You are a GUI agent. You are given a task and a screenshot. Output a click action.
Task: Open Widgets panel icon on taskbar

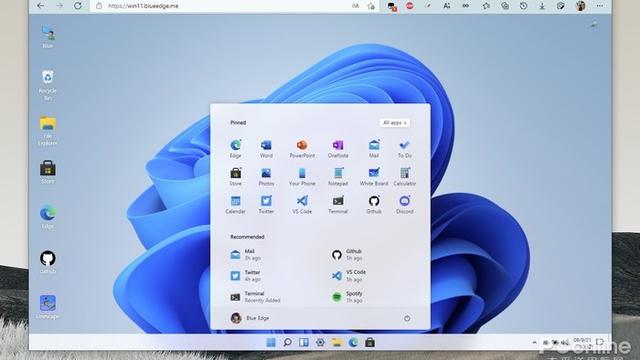(x=304, y=342)
